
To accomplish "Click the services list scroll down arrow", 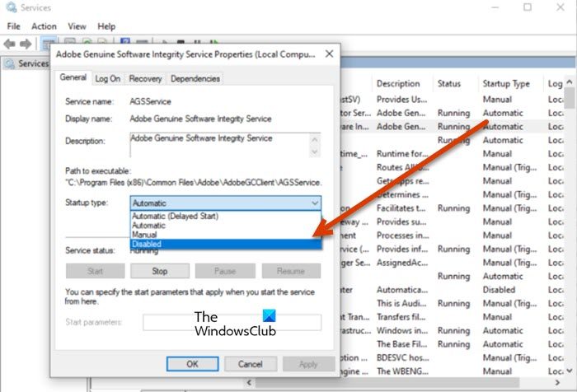I will tap(570, 371).
